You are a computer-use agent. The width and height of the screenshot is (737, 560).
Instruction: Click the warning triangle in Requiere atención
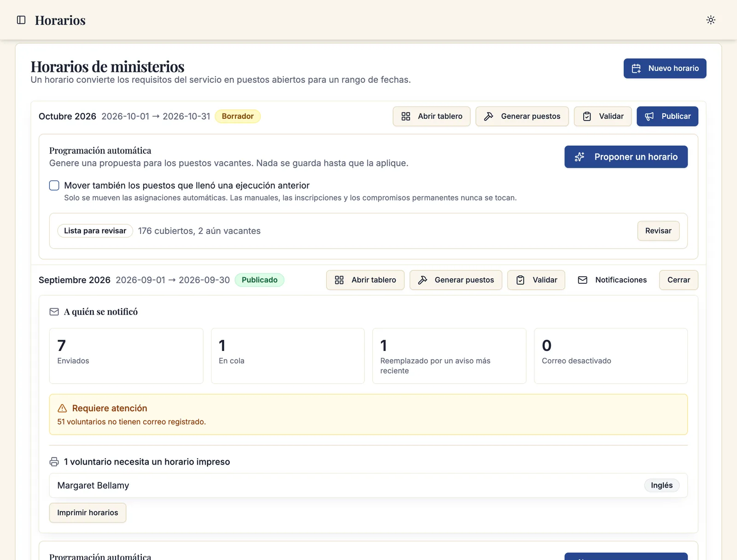pos(62,408)
